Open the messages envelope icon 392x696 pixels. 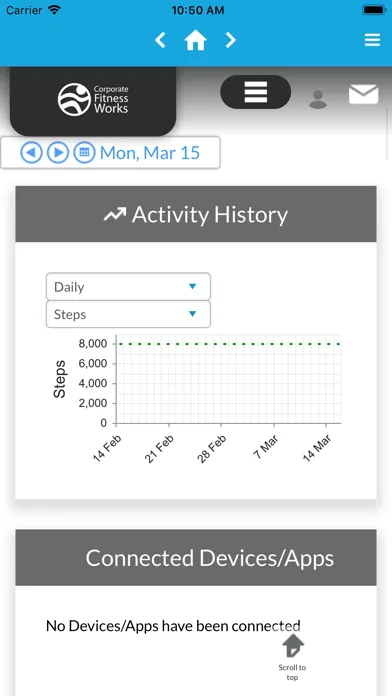pyautogui.click(x=364, y=95)
